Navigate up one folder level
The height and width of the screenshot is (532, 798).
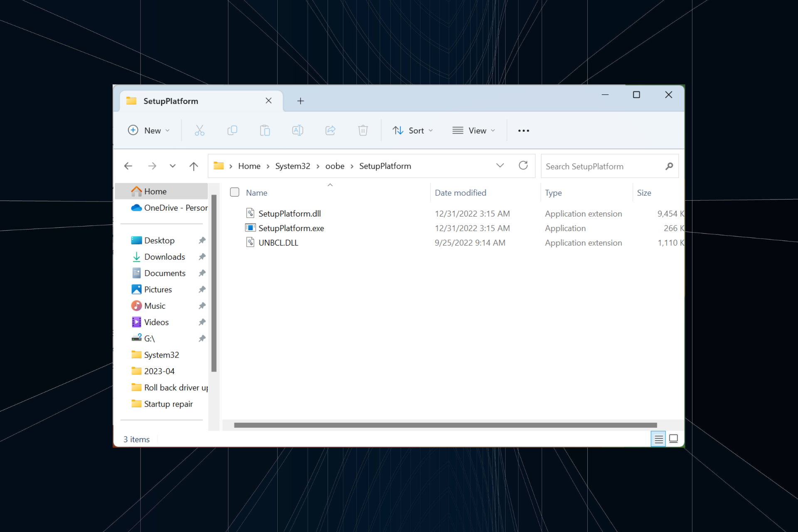pyautogui.click(x=194, y=166)
